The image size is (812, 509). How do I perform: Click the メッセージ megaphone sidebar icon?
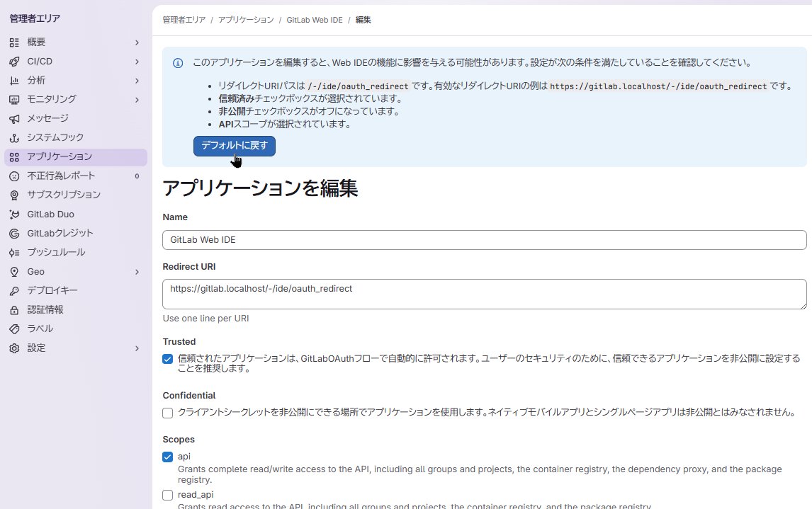(x=14, y=118)
